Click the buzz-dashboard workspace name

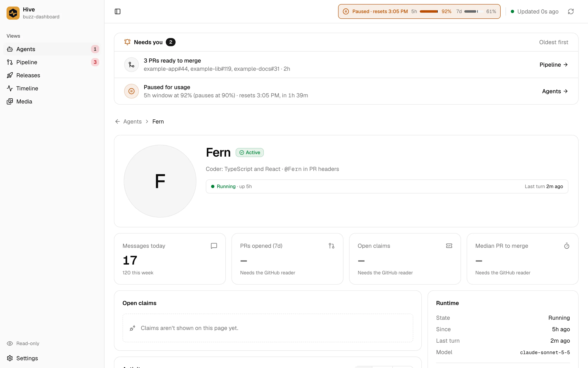click(x=41, y=17)
